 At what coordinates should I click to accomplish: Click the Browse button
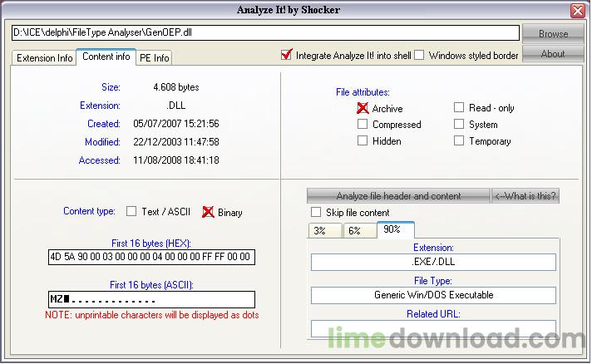click(553, 34)
